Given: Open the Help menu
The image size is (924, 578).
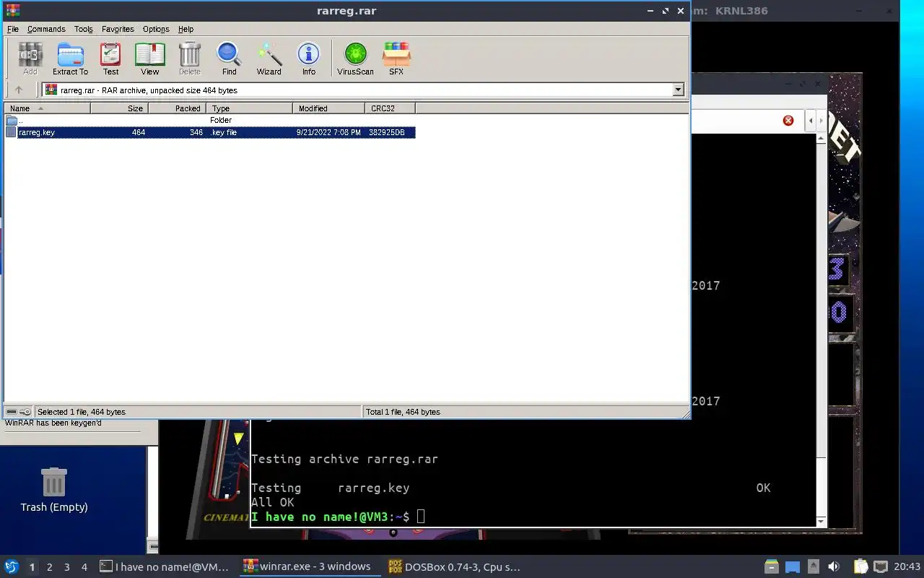Looking at the screenshot, I should pyautogui.click(x=186, y=29).
